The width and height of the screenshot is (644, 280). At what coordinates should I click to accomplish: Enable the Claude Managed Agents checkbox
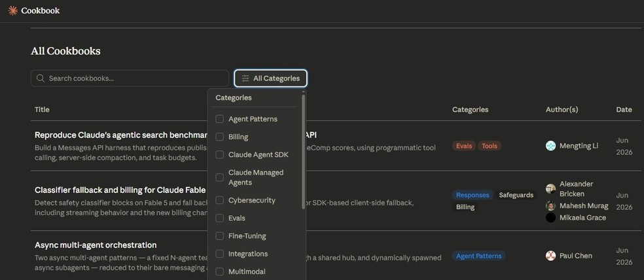[220, 177]
